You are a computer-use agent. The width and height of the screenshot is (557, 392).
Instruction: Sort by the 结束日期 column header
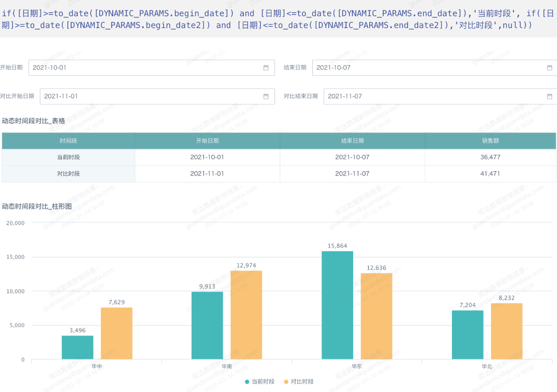coord(352,141)
